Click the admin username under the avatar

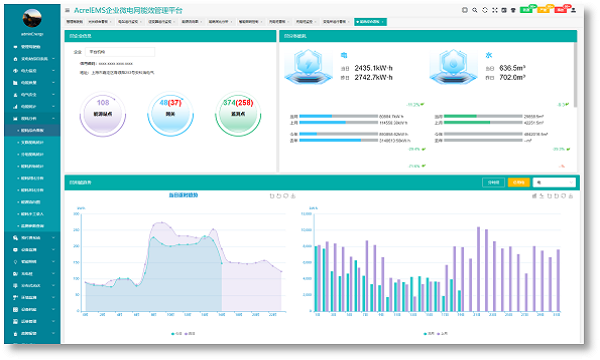point(32,34)
